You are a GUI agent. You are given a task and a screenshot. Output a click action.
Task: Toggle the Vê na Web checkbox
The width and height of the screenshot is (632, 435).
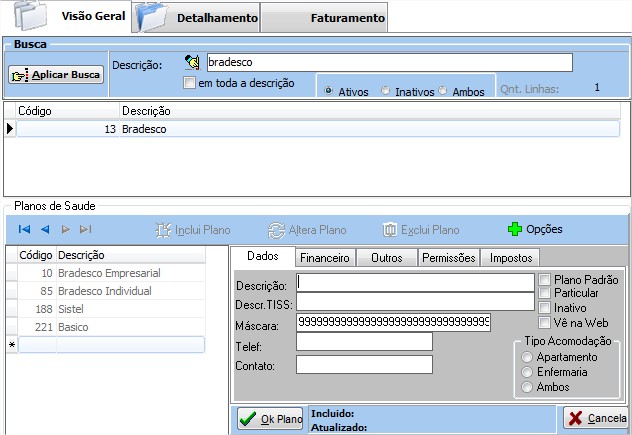pyautogui.click(x=545, y=322)
